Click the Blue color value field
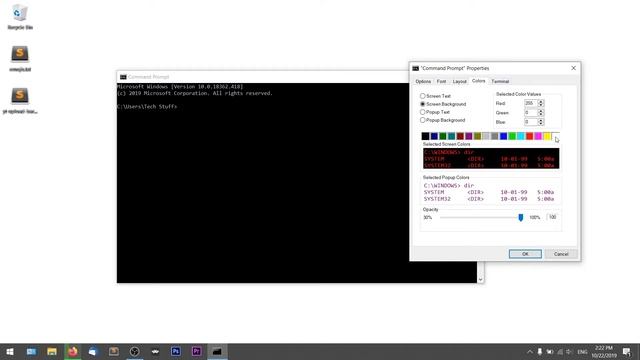This screenshot has height=360, width=640. point(530,122)
